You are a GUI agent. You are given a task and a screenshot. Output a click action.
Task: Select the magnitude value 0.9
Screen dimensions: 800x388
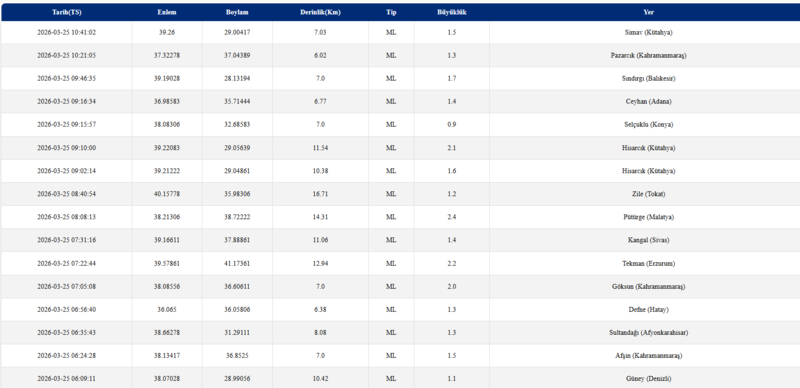[452, 125]
